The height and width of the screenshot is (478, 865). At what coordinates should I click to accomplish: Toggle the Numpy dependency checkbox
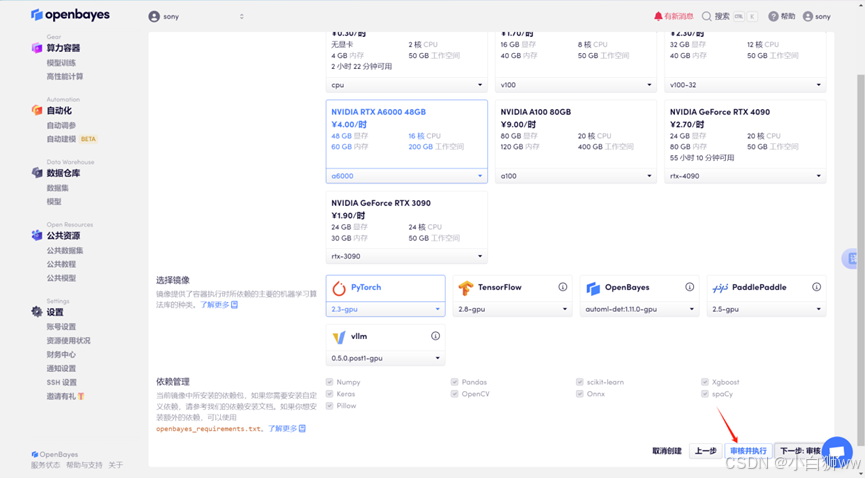pyautogui.click(x=329, y=382)
